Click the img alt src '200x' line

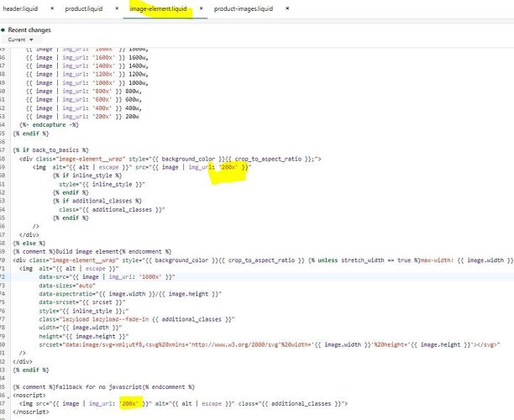pyautogui.click(x=142, y=167)
